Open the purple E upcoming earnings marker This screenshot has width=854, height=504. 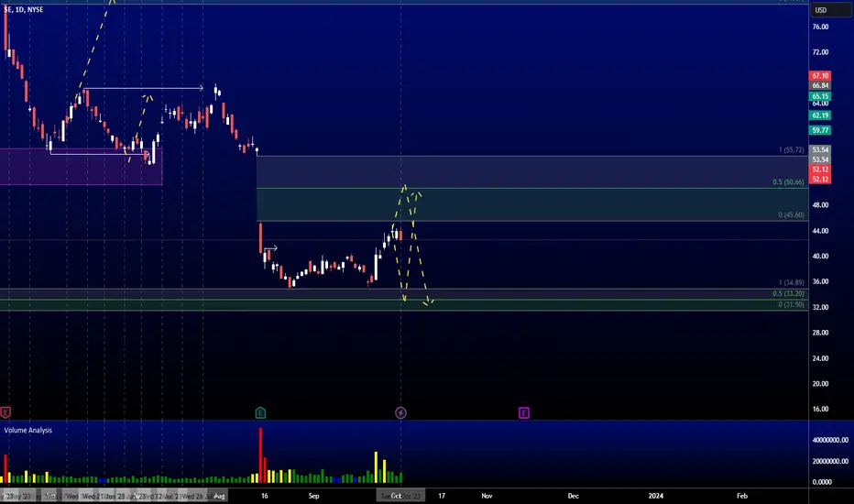tap(524, 413)
